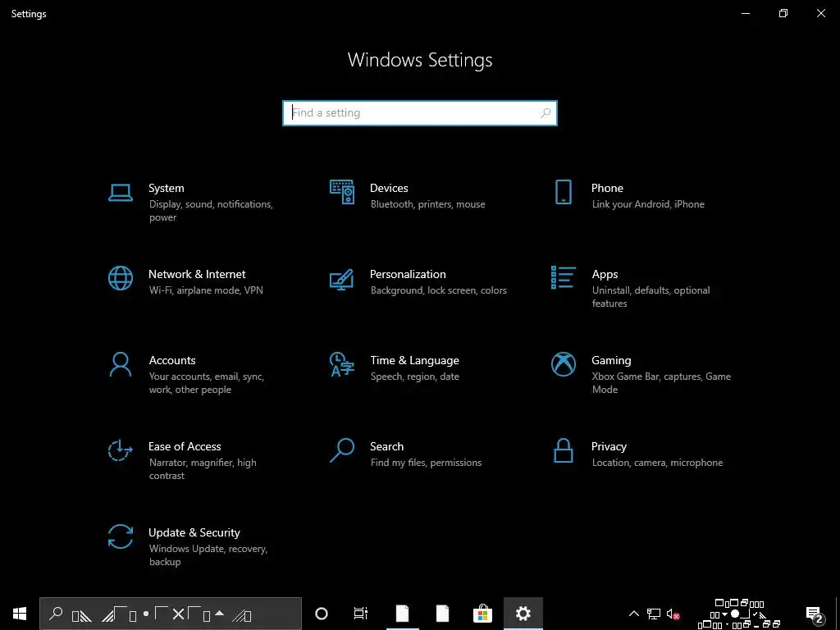This screenshot has width=840, height=630.
Task: Click the Ease of Access heading
Action: [185, 447]
